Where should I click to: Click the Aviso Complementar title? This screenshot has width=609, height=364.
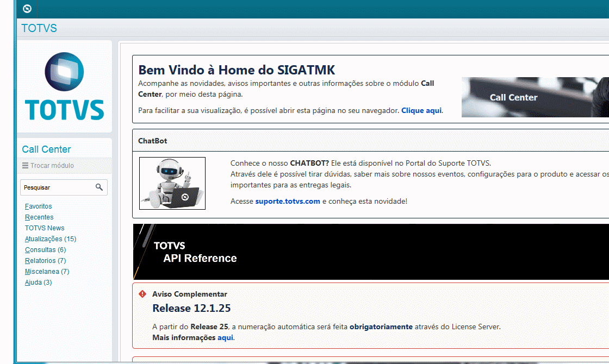(190, 294)
